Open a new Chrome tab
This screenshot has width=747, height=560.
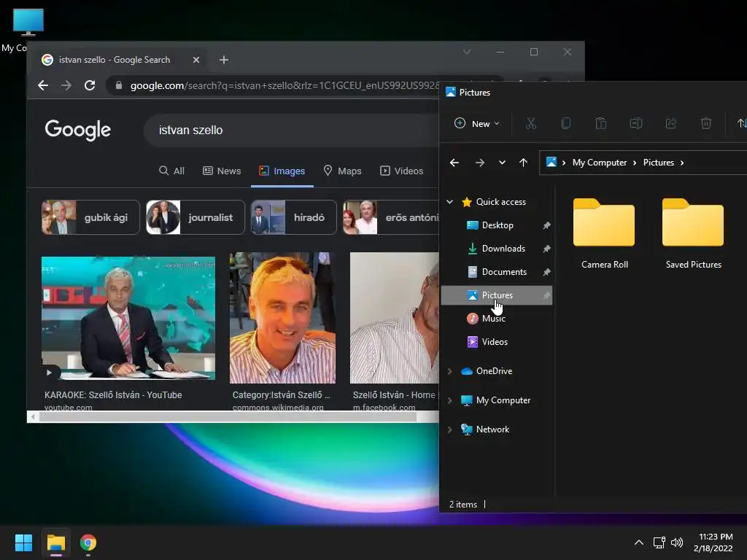[x=224, y=60]
